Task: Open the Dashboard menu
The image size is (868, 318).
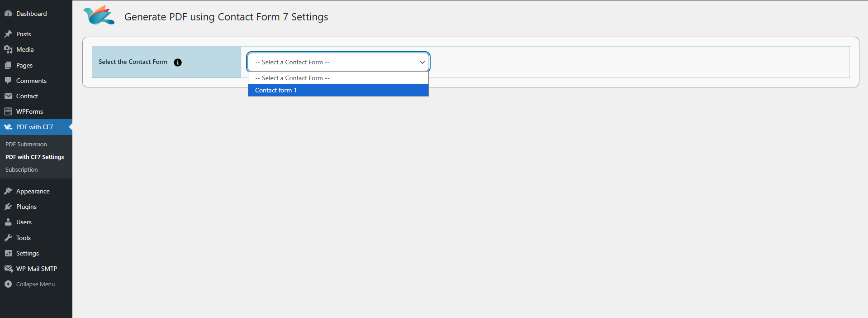Action: point(31,14)
